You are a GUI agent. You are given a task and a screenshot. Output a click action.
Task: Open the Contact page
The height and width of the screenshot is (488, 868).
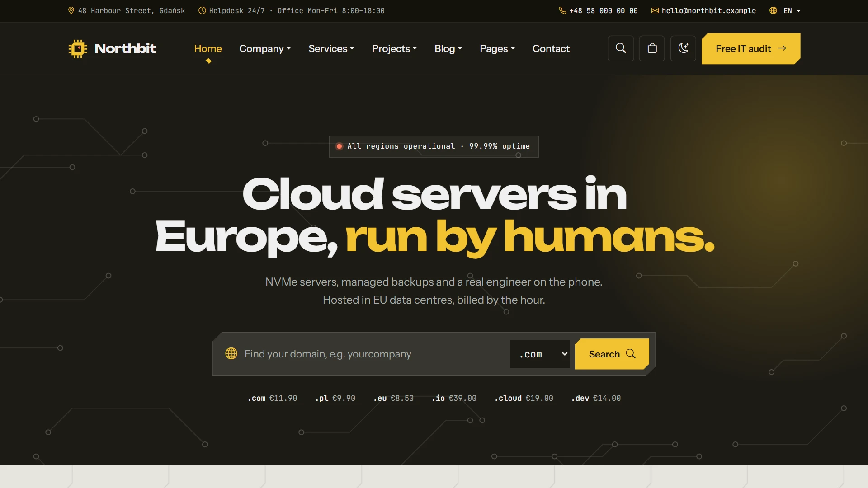pos(551,48)
